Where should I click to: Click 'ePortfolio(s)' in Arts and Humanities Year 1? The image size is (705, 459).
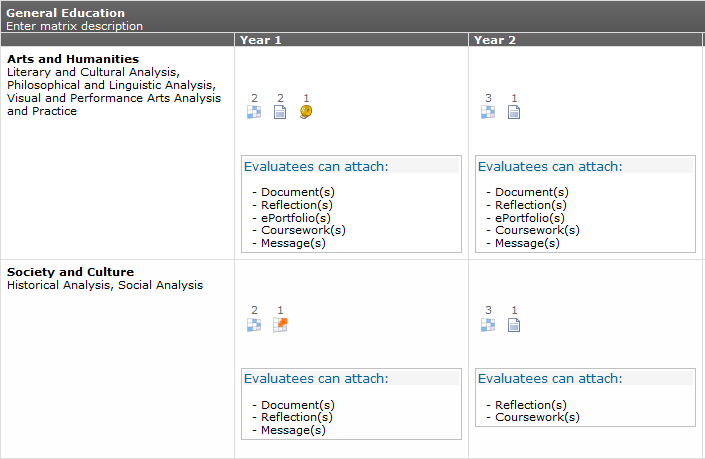(296, 218)
